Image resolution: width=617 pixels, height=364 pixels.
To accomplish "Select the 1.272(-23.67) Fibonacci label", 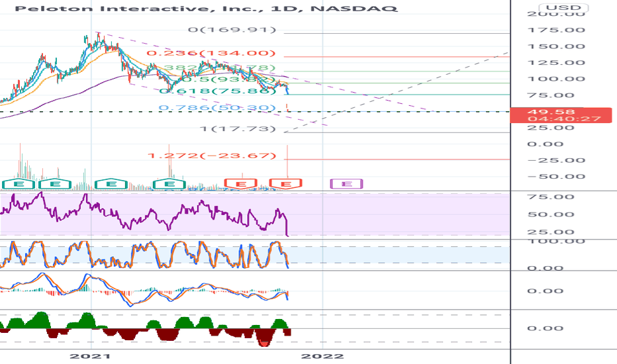I will [x=212, y=156].
